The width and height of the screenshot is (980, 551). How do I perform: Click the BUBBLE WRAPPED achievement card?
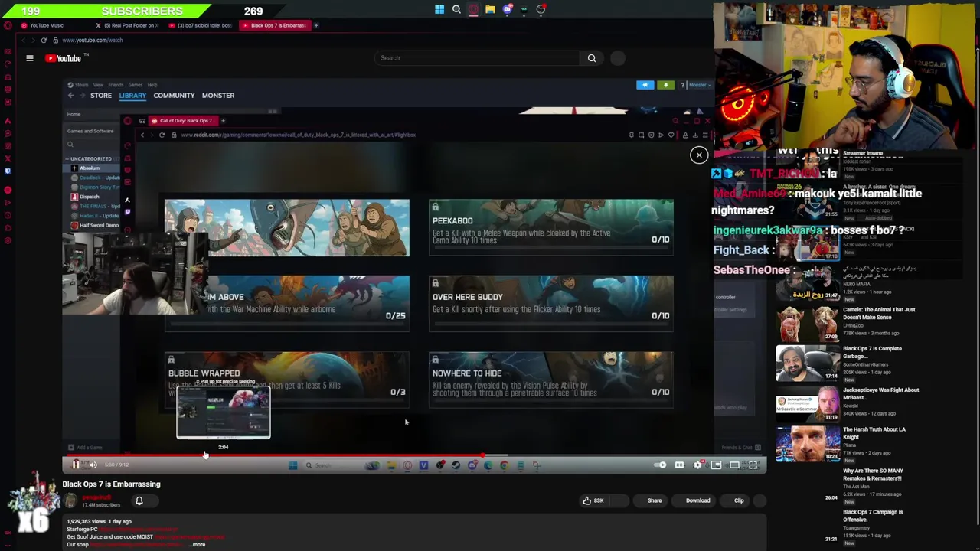(287, 380)
